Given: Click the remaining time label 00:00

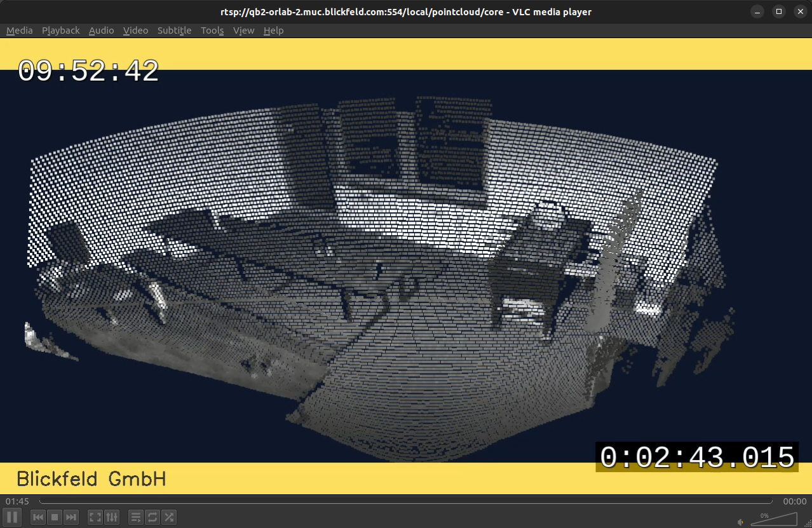Looking at the screenshot, I should [x=794, y=502].
